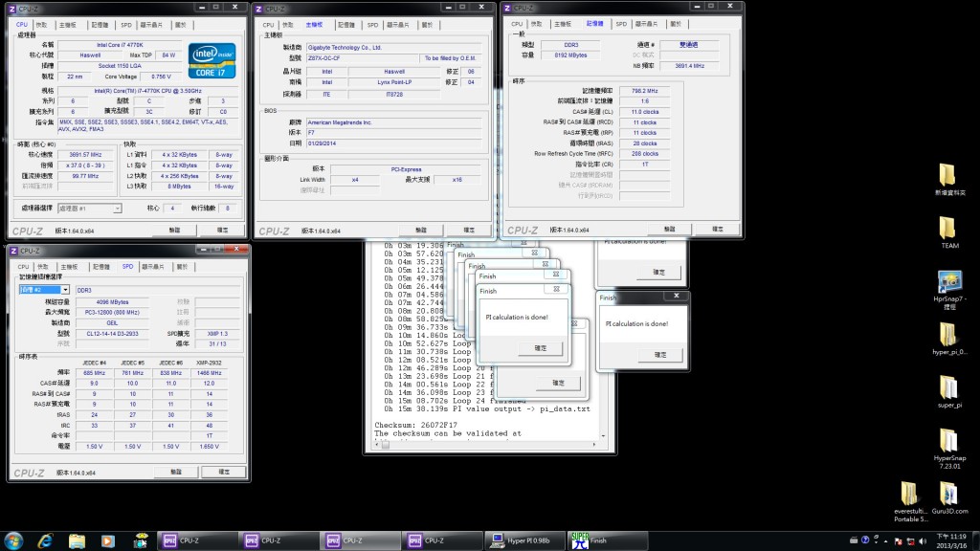Click the Z logo in SPD window title bar
This screenshot has height=551, width=980.
(x=13, y=251)
